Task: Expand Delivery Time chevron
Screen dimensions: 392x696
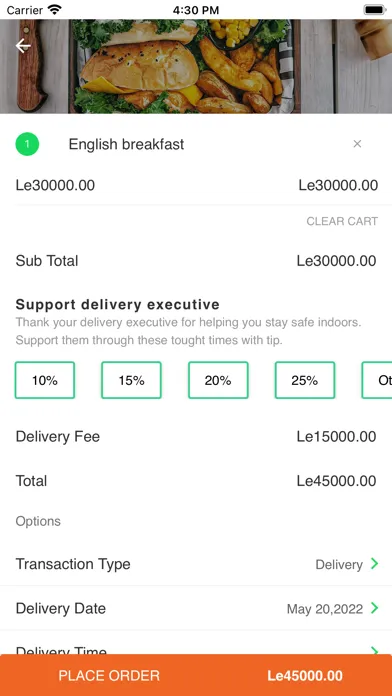Action: point(375,650)
